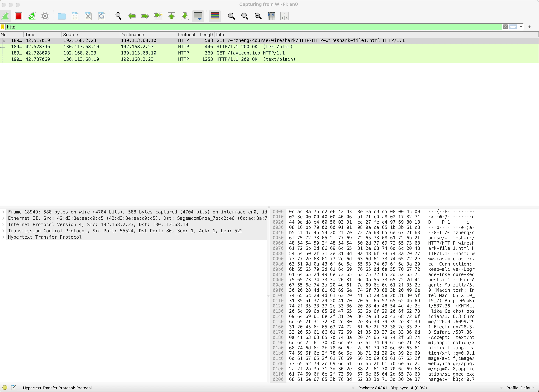Image resolution: width=539 pixels, height=392 pixels.
Task: Sort by the Info column header
Action: [x=376, y=34]
